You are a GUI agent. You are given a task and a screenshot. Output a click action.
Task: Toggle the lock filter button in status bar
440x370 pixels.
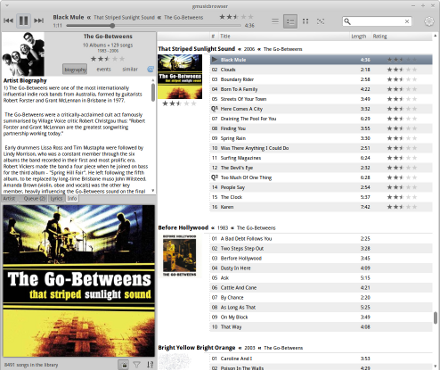124,365
